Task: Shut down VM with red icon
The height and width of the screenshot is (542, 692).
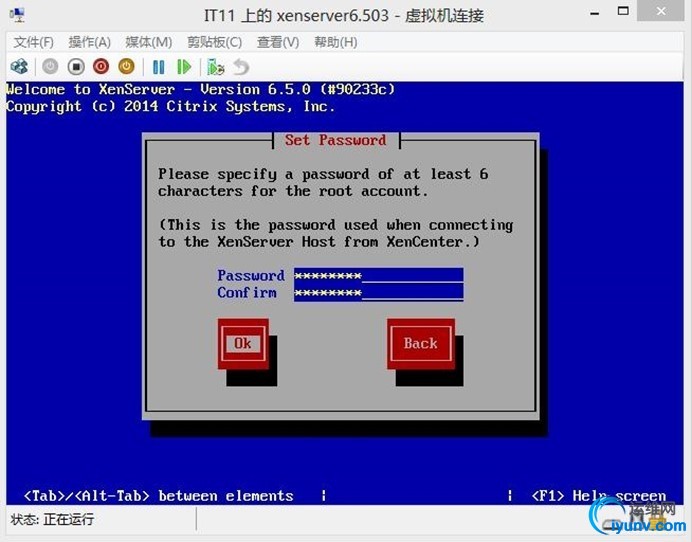Action: [x=101, y=67]
